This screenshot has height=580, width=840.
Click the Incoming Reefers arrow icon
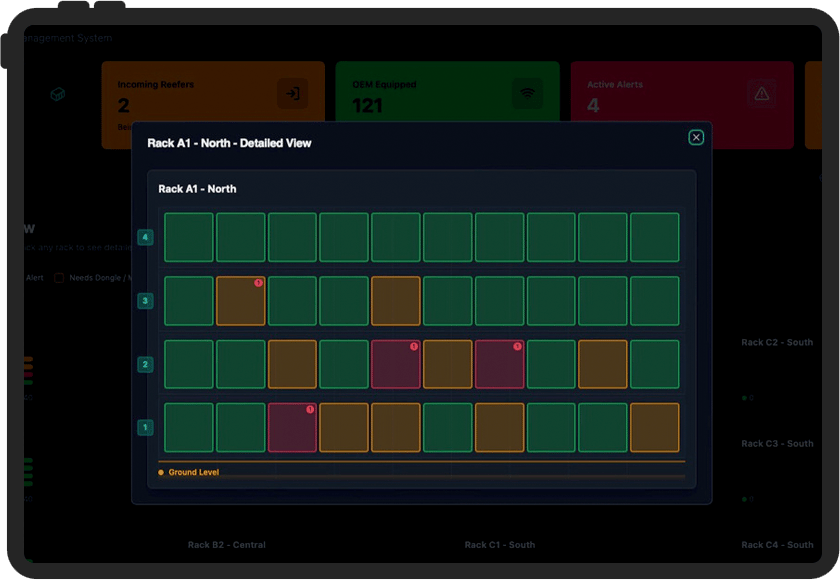293,94
